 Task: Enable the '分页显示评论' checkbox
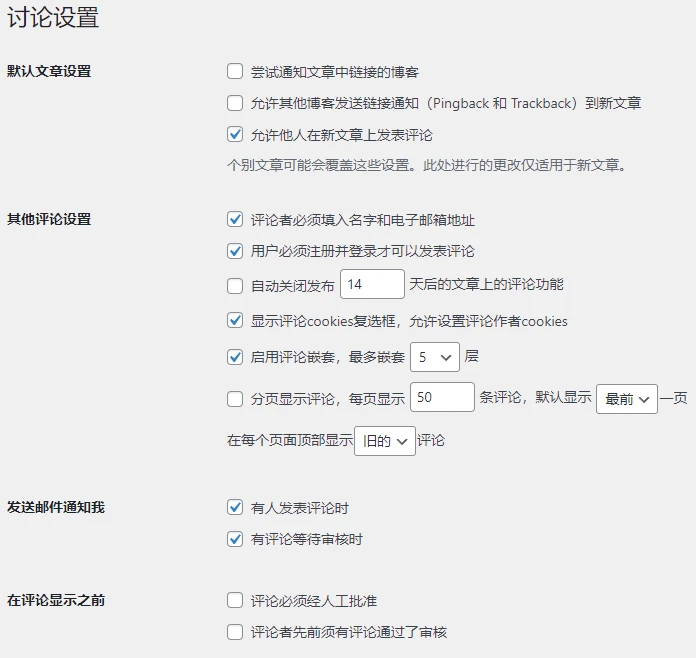[235, 399]
